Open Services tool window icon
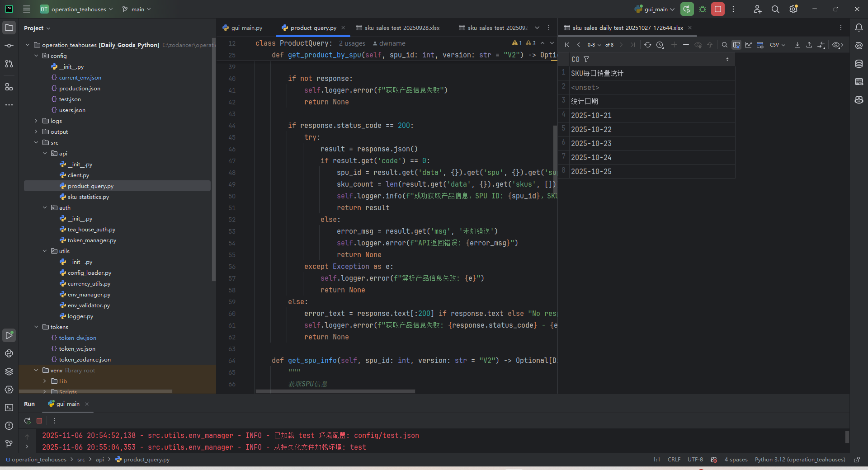This screenshot has height=470, width=868. [9, 390]
